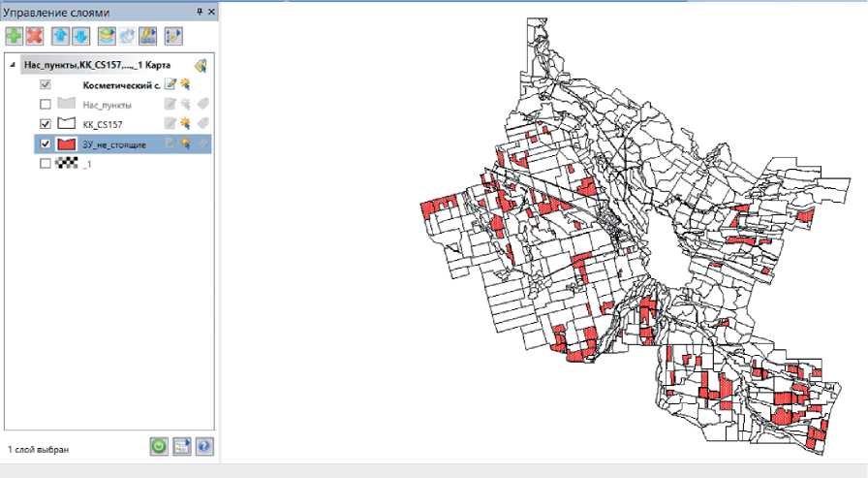Click the help question mark button
The width and height of the screenshot is (868, 478).
point(203,447)
